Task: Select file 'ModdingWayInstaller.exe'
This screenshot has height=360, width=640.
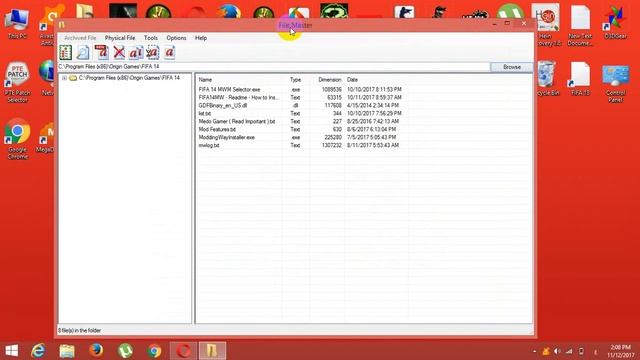Action: click(227, 137)
